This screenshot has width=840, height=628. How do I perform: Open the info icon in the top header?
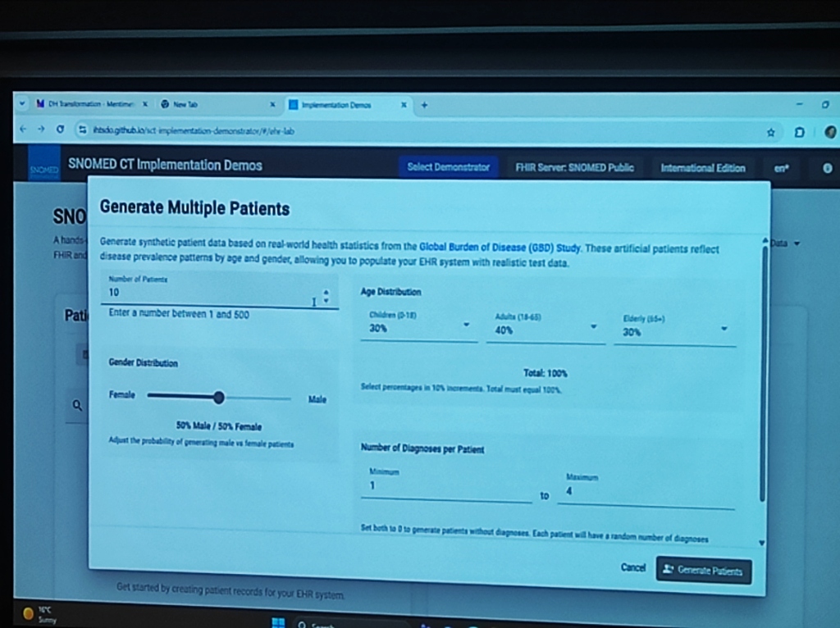pos(828,169)
